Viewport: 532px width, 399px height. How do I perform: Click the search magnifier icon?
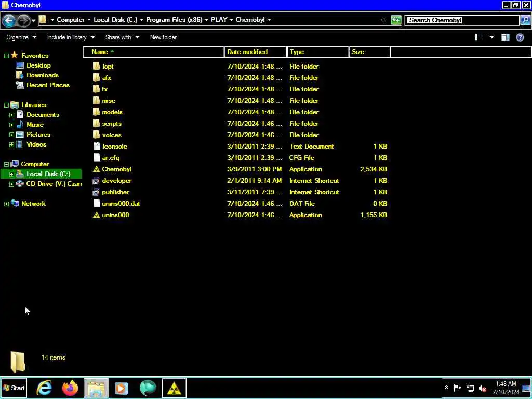click(x=525, y=20)
